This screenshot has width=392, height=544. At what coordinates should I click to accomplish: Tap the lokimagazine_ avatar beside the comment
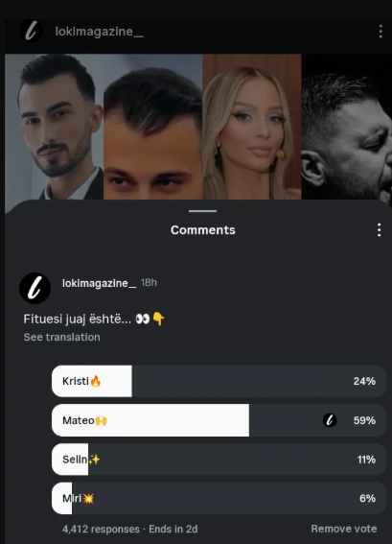click(x=35, y=288)
